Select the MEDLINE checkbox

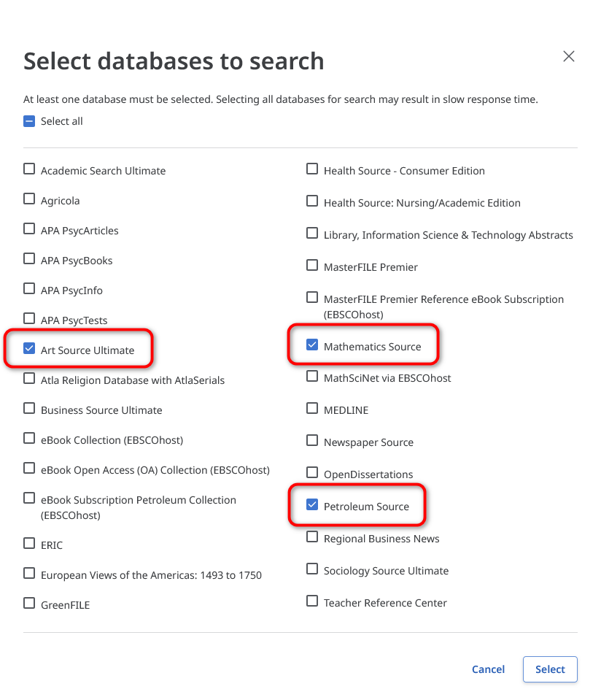(312, 408)
